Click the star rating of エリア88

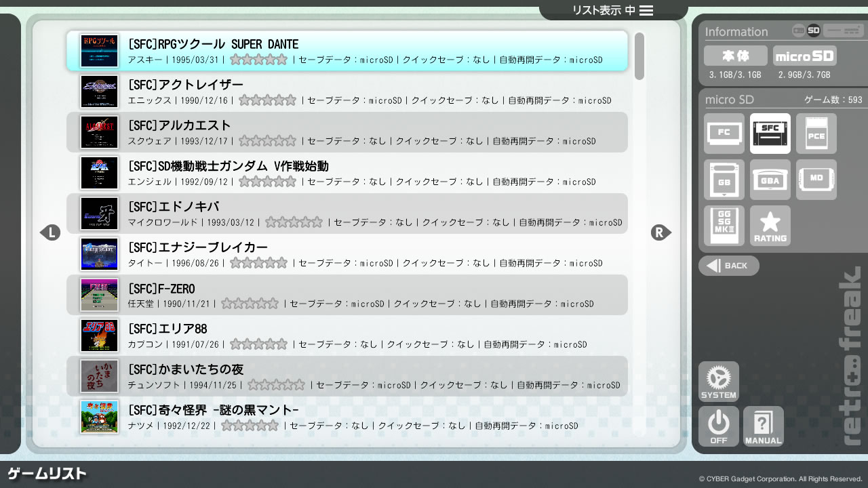pyautogui.click(x=258, y=344)
